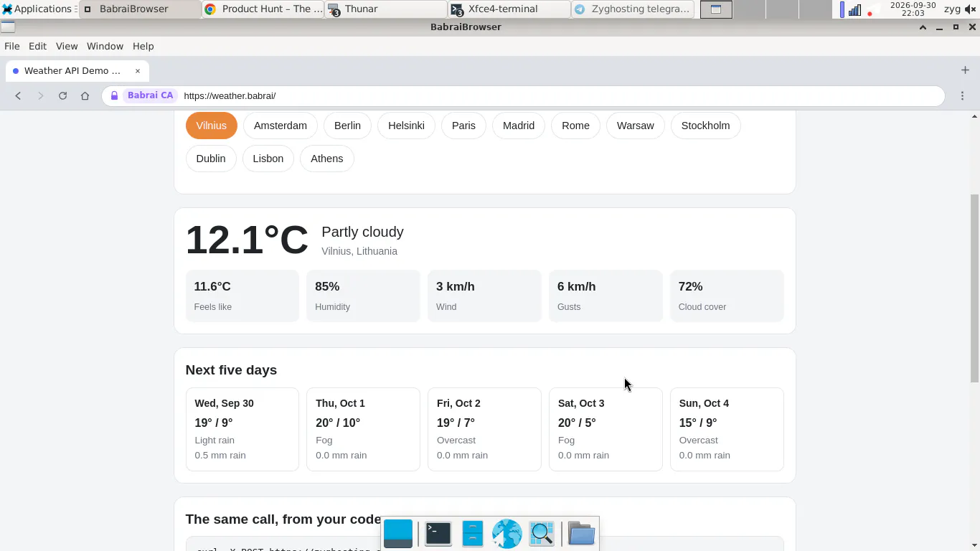Click the Gusts 6 km/h card

[x=606, y=296]
